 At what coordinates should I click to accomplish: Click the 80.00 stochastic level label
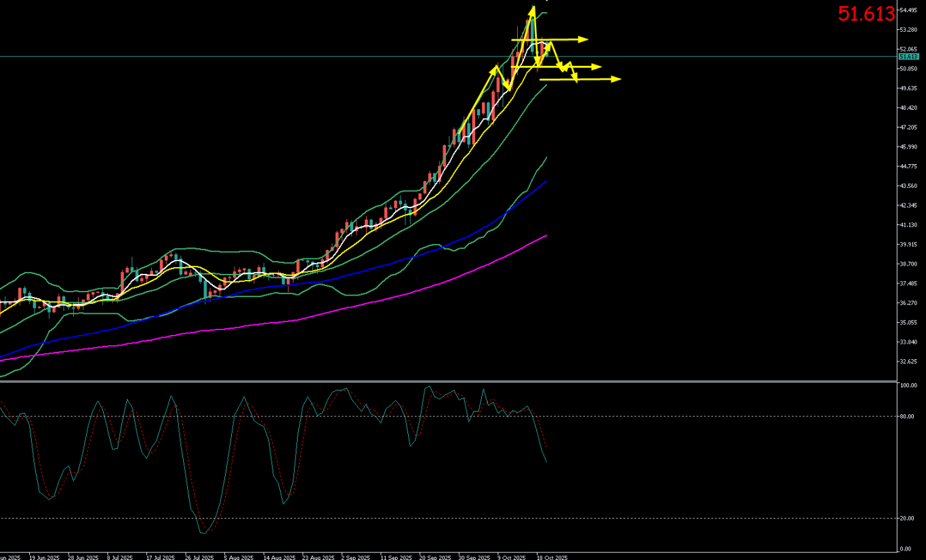point(907,417)
